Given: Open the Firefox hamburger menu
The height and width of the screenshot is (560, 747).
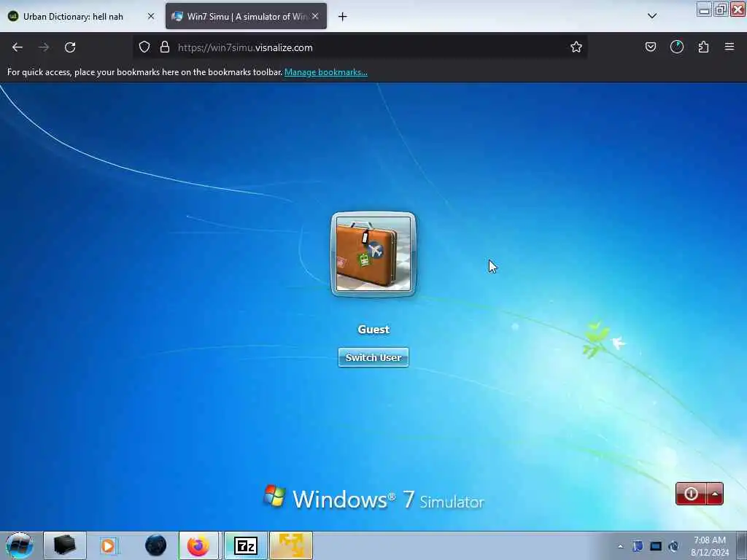Looking at the screenshot, I should tap(729, 47).
